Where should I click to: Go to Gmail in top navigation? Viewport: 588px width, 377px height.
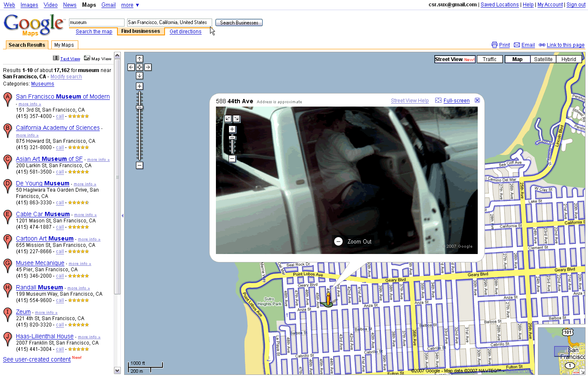109,5
